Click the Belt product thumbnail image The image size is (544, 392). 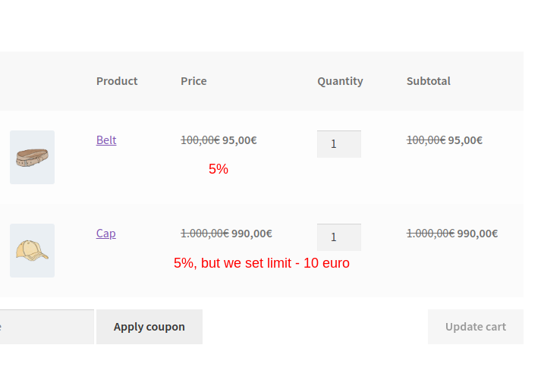click(32, 157)
